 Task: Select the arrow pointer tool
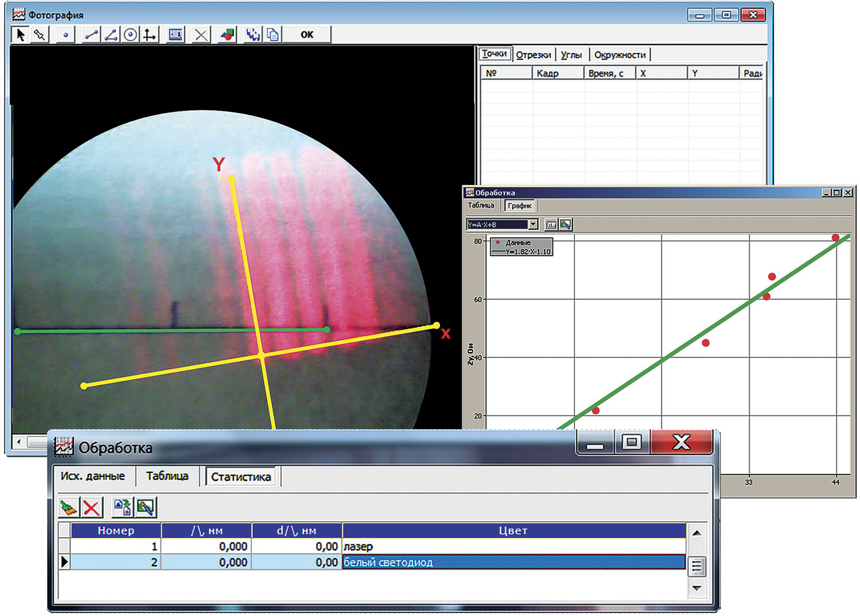[21, 35]
